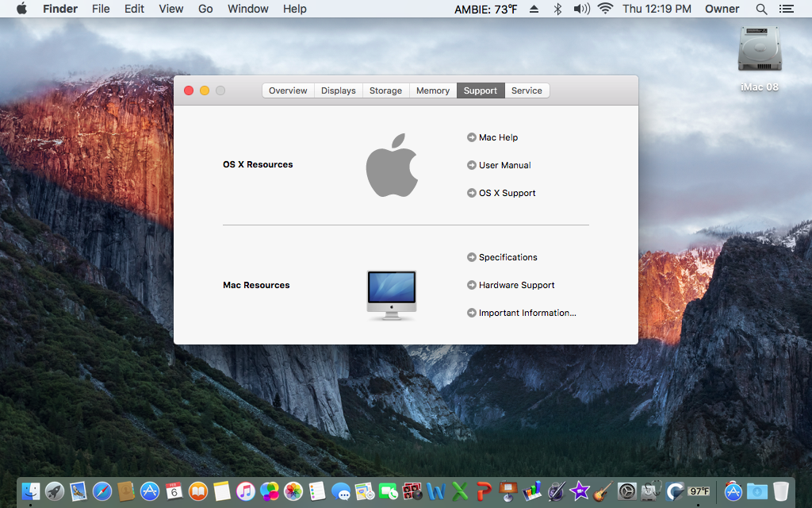
Task: Open Contacts address book in dock
Action: [126, 491]
